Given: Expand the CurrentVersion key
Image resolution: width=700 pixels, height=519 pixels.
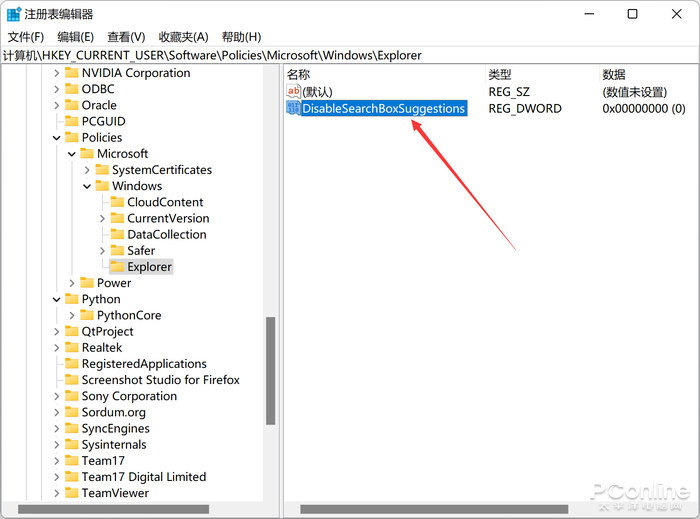Looking at the screenshot, I should pyautogui.click(x=102, y=218).
